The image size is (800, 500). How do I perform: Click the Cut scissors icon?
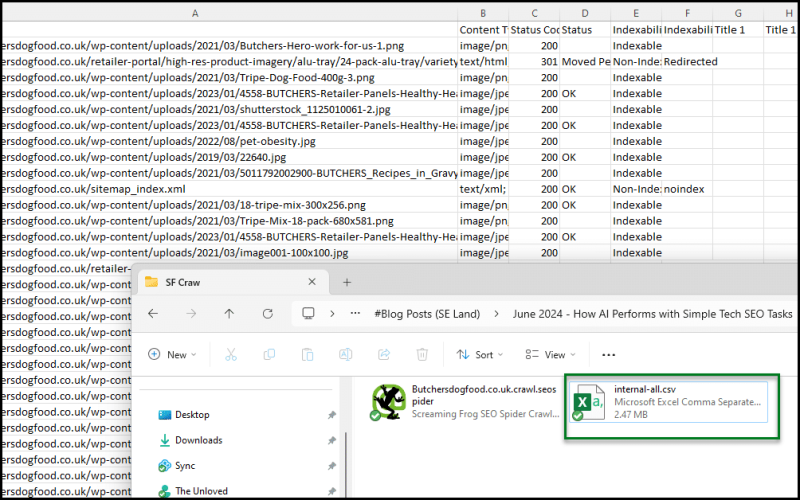tap(231, 354)
